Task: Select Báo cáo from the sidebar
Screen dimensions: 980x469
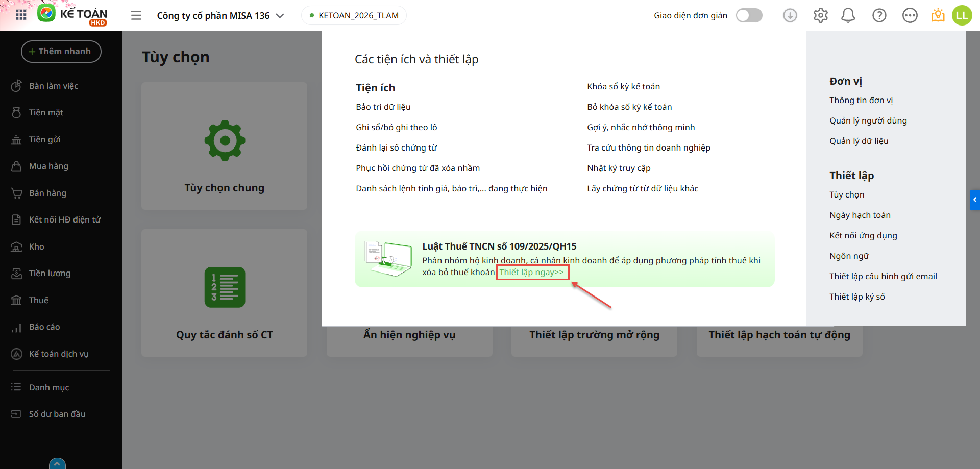Action: [44, 327]
